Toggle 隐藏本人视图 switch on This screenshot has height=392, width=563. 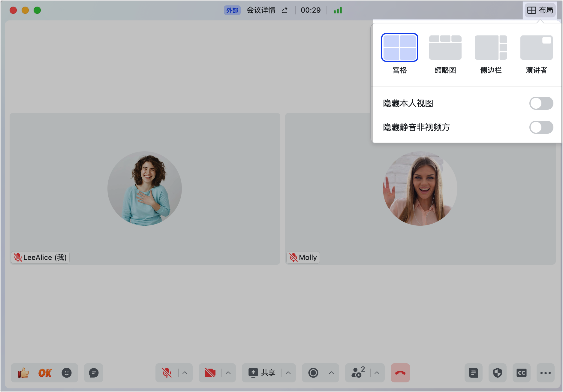541,103
